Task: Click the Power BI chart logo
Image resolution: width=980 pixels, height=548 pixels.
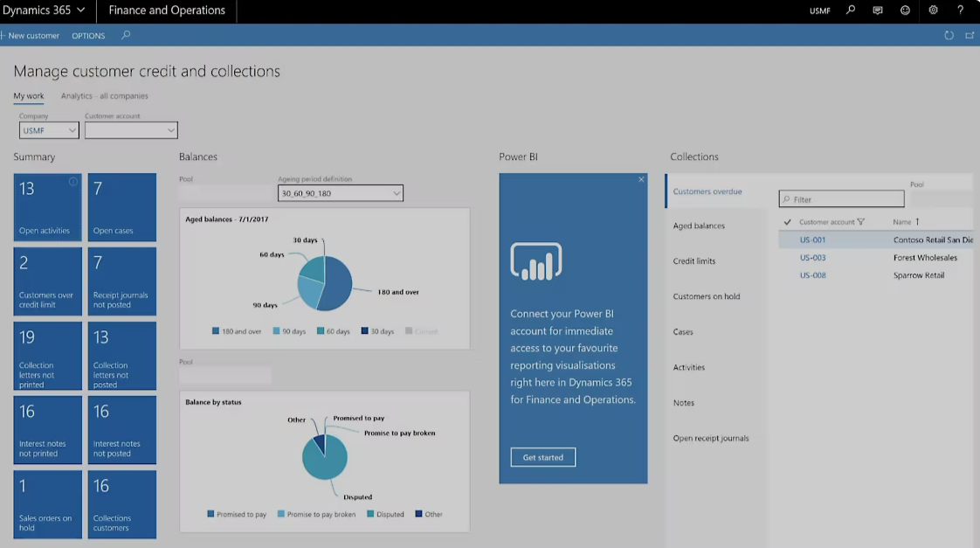Action: 536,260
